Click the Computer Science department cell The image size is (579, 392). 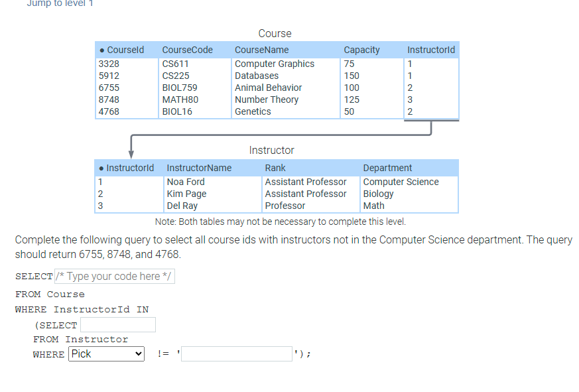point(401,182)
